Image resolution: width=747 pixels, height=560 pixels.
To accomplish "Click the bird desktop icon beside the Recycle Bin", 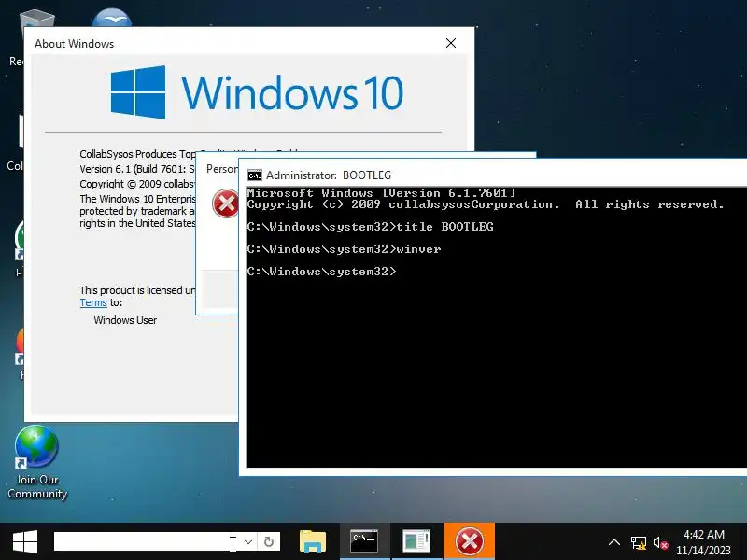I will pos(112,18).
